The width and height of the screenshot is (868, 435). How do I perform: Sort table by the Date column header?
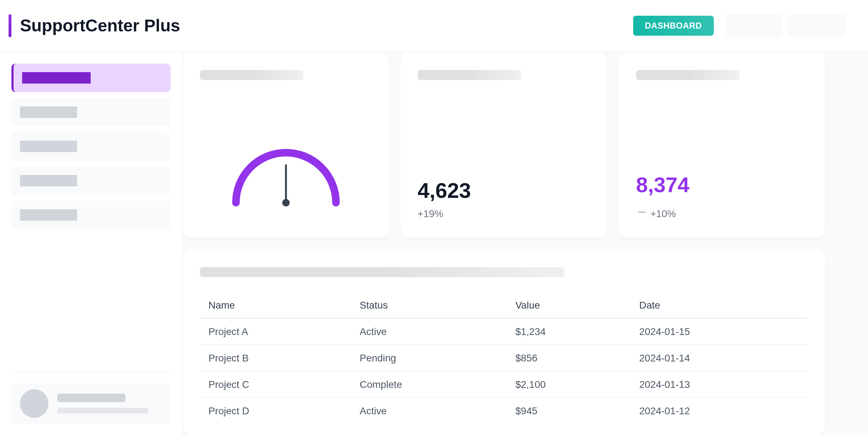[x=649, y=305]
